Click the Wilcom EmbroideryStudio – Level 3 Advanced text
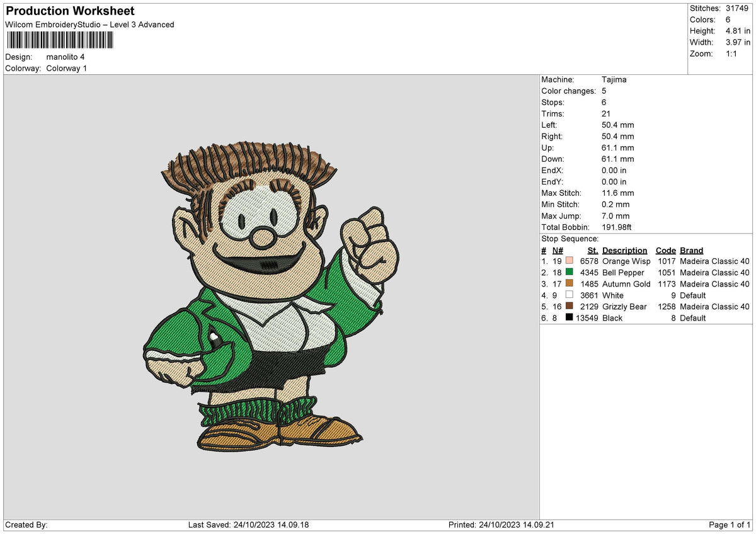The width and height of the screenshot is (756, 534). (x=89, y=25)
